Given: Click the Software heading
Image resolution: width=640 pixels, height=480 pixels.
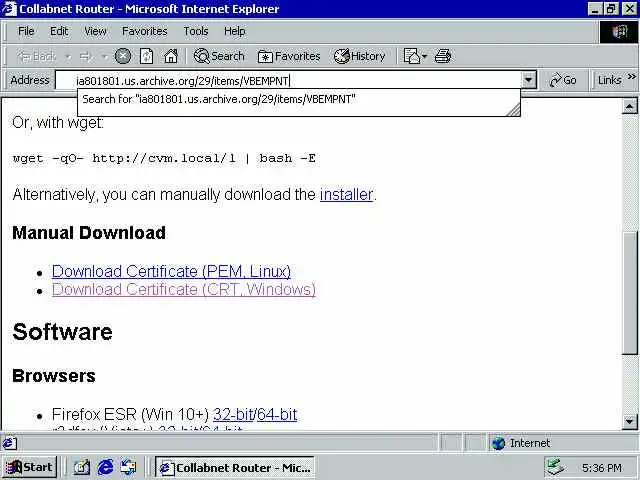Looking at the screenshot, I should tap(62, 332).
